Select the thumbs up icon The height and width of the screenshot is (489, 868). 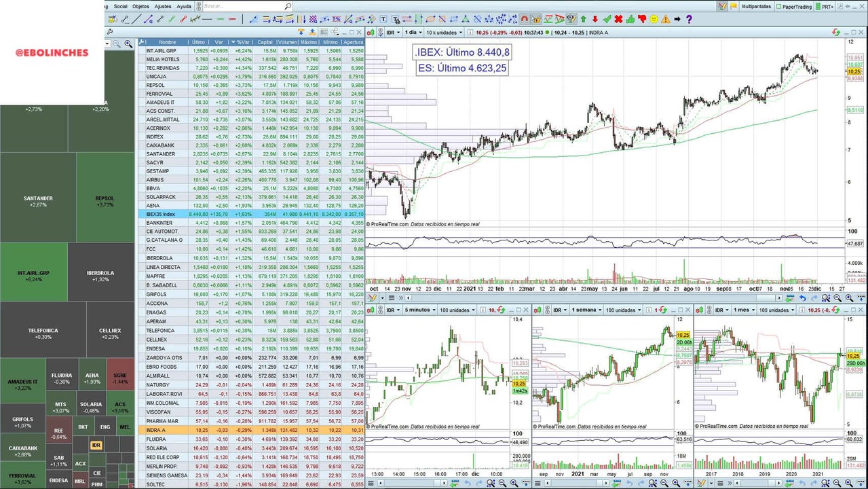click(x=630, y=19)
